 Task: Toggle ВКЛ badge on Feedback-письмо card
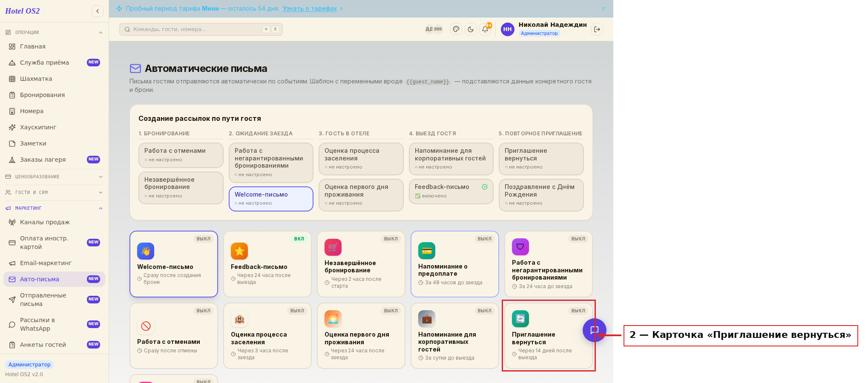[x=299, y=239]
